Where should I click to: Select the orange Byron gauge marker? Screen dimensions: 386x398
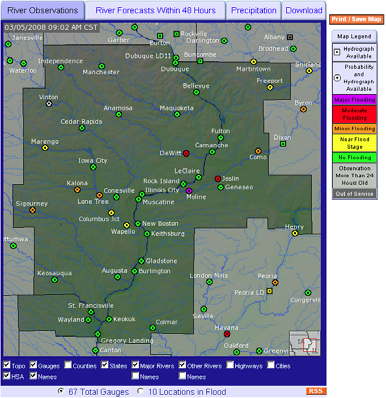pyautogui.click(x=303, y=109)
